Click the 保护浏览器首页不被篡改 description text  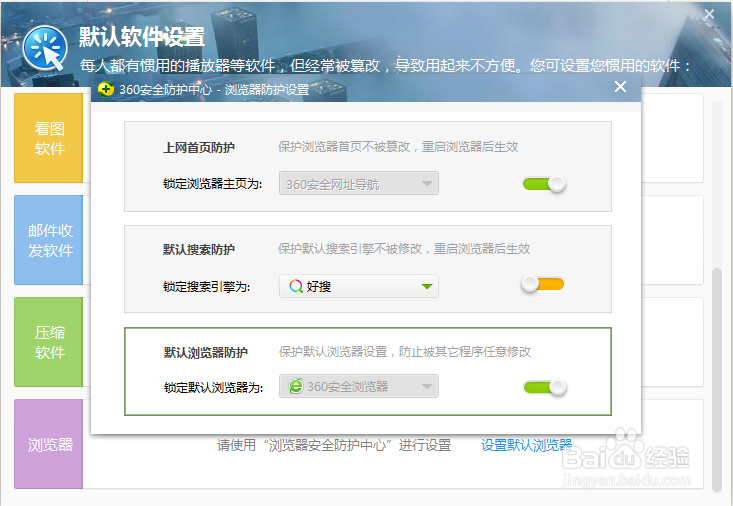[x=398, y=147]
